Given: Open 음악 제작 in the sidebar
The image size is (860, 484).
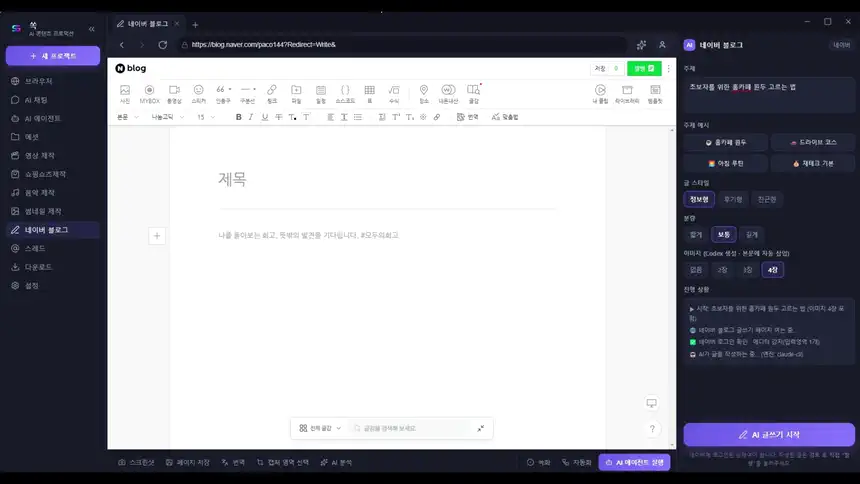Looking at the screenshot, I should (x=53, y=193).
